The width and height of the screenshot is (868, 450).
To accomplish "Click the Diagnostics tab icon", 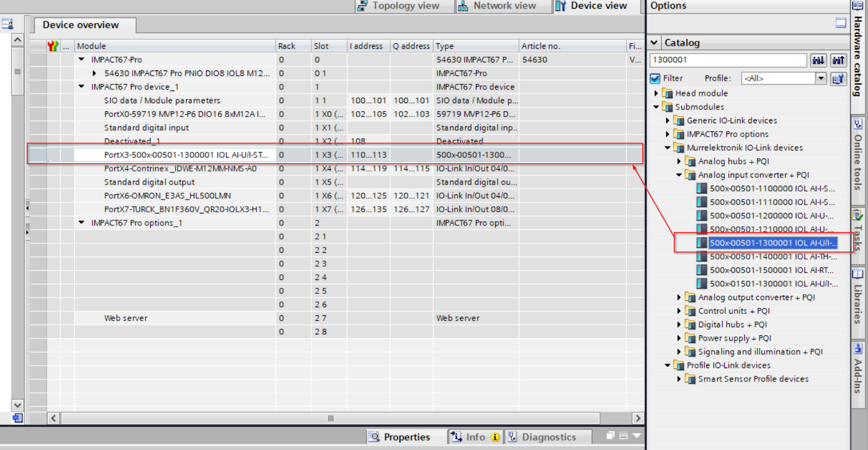I will [512, 436].
